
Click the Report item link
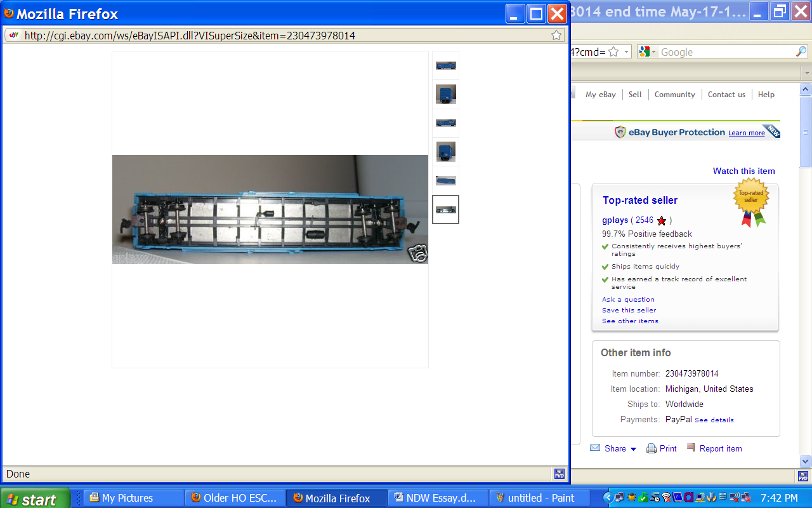tap(721, 448)
